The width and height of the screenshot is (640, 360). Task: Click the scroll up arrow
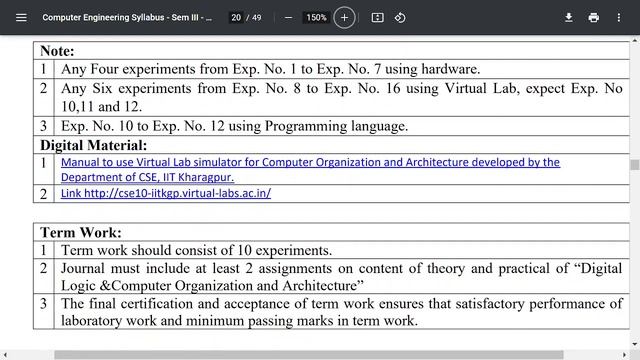point(634,40)
